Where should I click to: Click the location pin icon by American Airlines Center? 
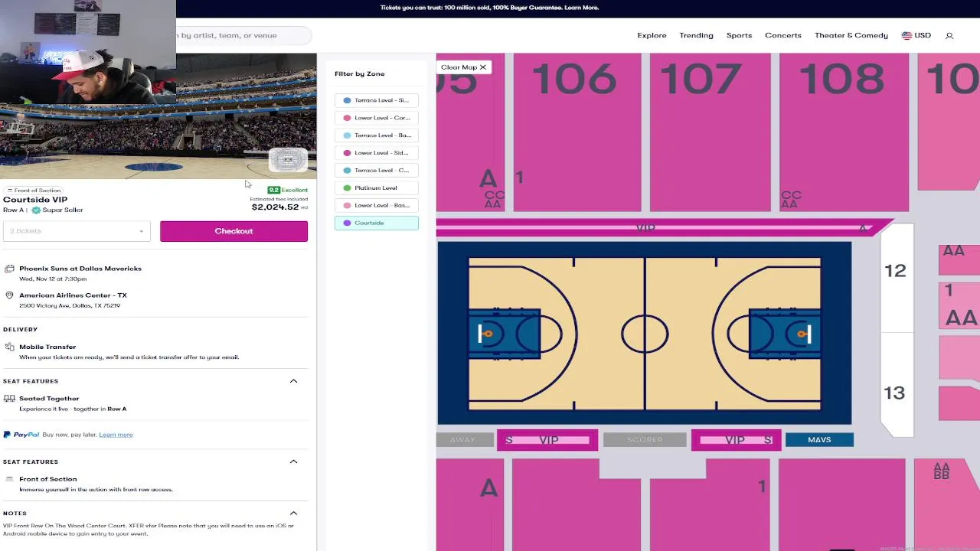click(x=9, y=295)
